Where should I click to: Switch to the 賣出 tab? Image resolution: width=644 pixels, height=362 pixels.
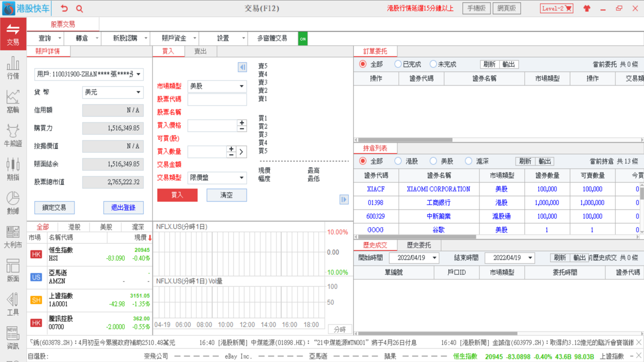coord(200,51)
